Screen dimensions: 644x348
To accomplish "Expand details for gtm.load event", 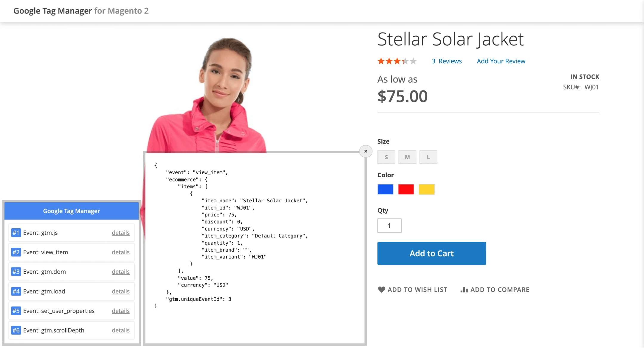I will 120,291.
